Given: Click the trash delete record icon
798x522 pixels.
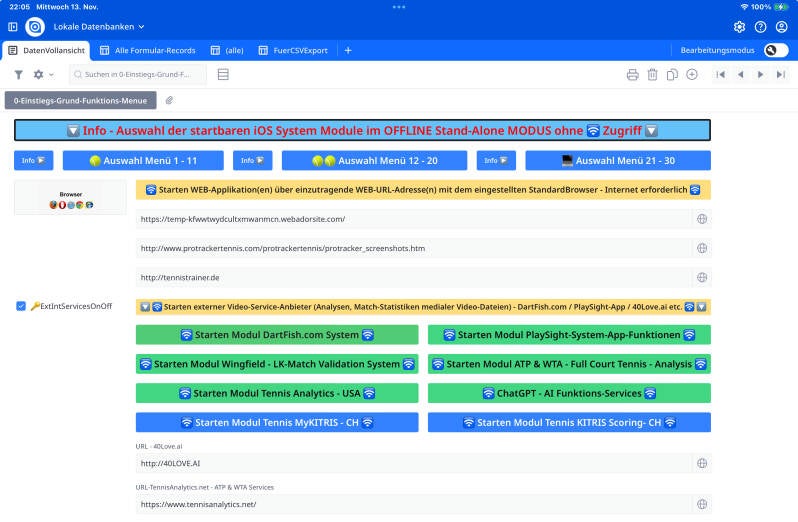Looking at the screenshot, I should click(x=652, y=75).
